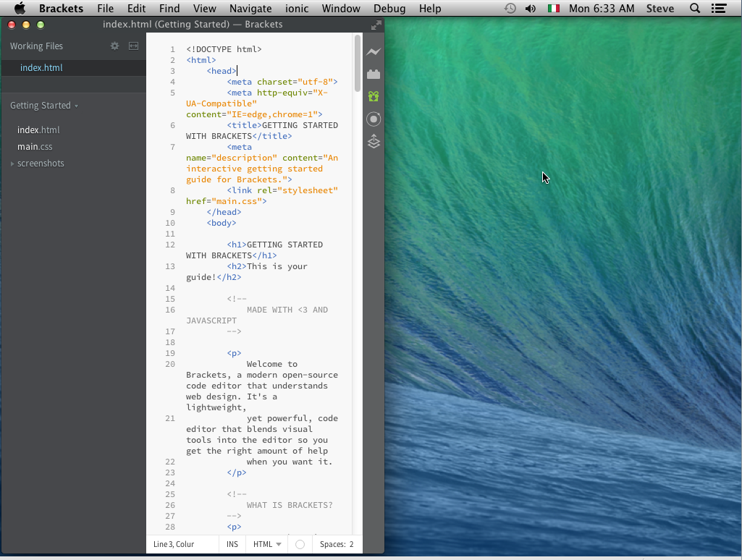The height and width of the screenshot is (560, 742).
Task: Click the closing </p> tag on line 23
Action: 237,472
